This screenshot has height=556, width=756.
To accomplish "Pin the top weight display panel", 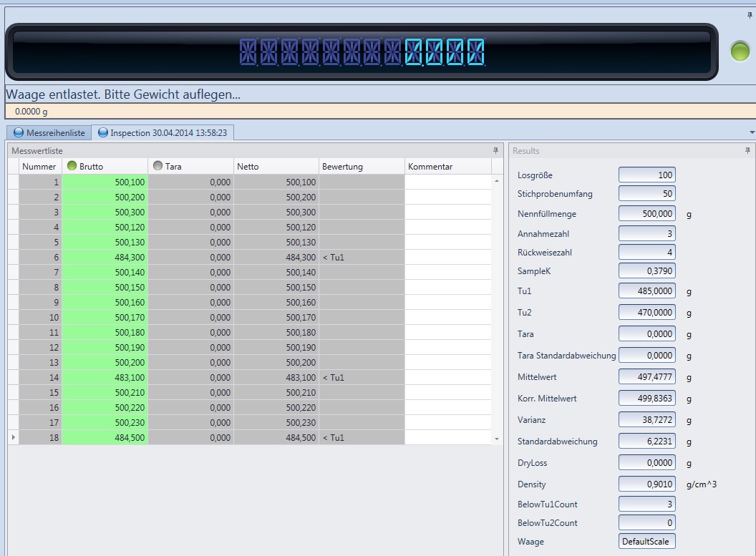I will (x=750, y=14).
